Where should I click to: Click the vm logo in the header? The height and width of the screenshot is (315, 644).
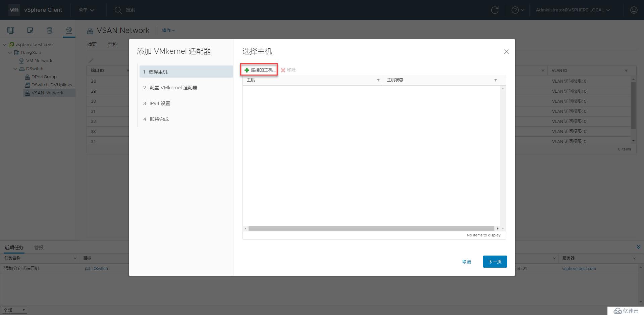click(x=14, y=10)
